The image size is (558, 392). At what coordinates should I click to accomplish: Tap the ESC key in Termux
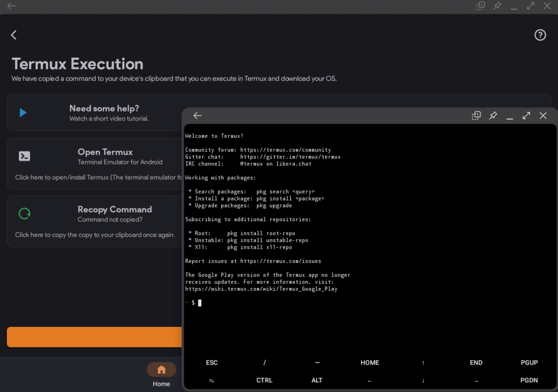[212, 363]
